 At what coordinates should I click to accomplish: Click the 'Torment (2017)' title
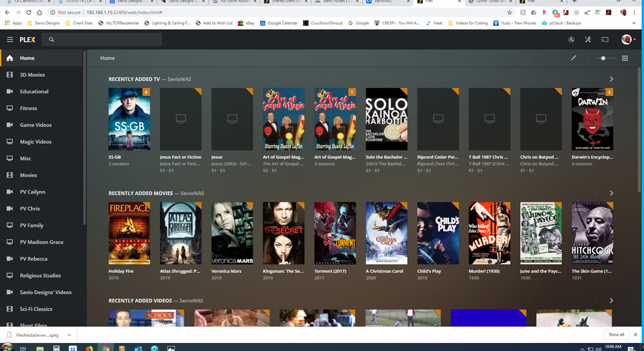coord(330,271)
